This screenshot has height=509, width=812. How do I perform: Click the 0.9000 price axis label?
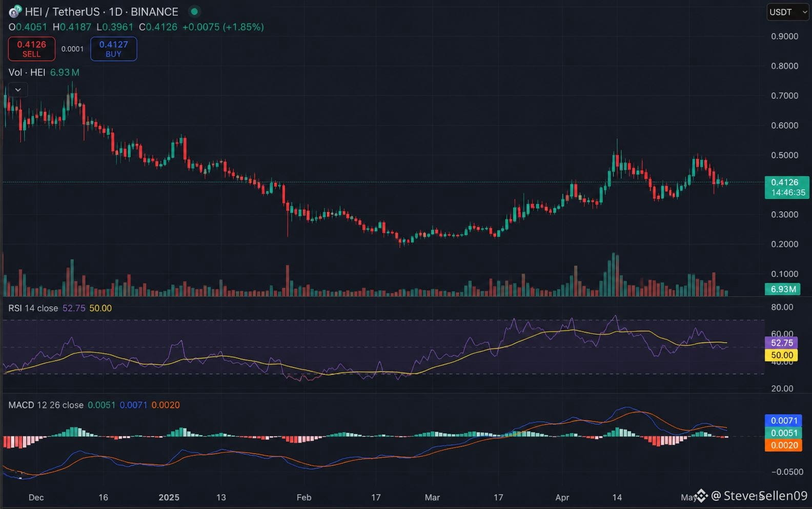[784, 36]
